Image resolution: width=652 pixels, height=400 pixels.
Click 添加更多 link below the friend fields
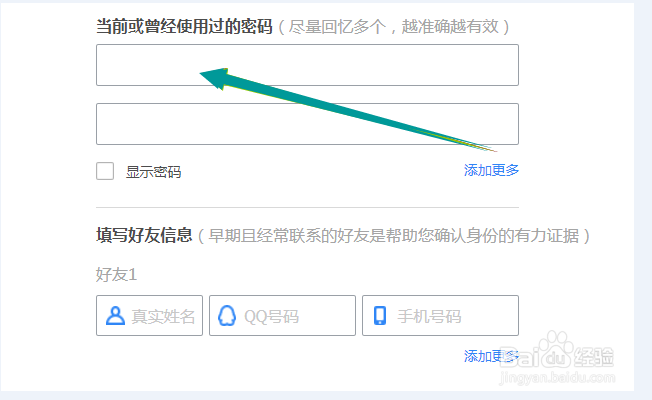click(x=490, y=356)
